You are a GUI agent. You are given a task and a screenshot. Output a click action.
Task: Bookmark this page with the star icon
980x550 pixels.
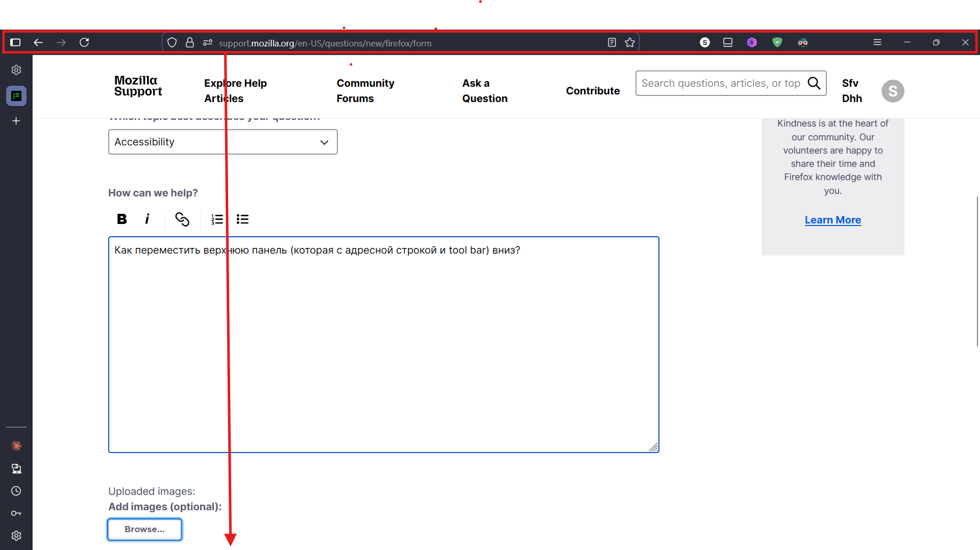630,42
